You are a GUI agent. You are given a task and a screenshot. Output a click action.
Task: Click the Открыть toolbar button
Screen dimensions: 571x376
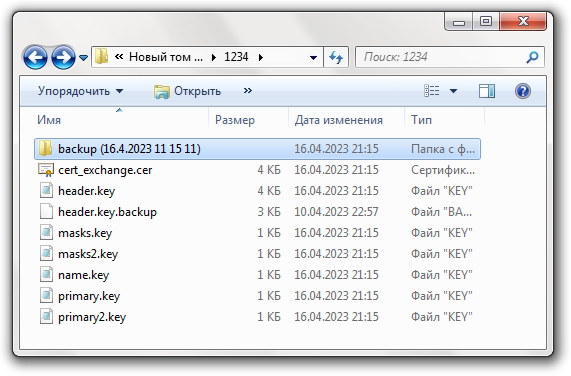[187, 91]
